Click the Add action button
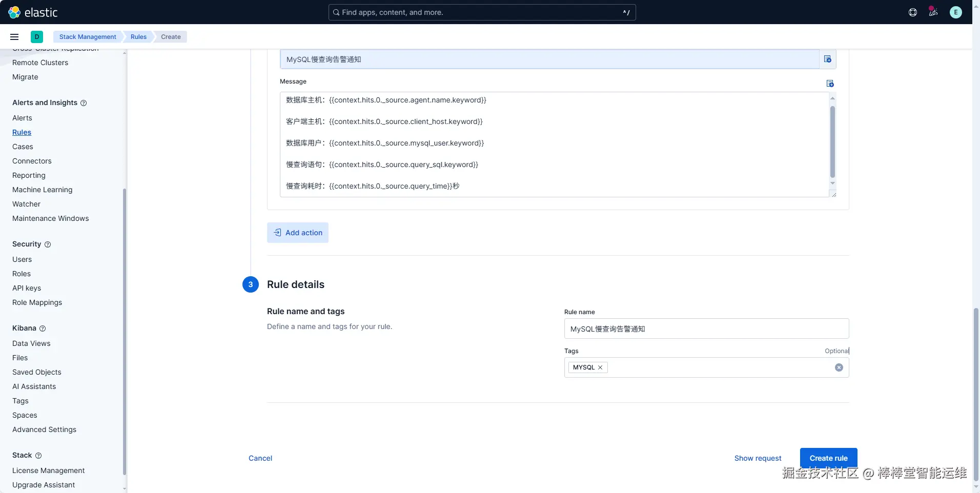Image resolution: width=980 pixels, height=493 pixels. 298,233
